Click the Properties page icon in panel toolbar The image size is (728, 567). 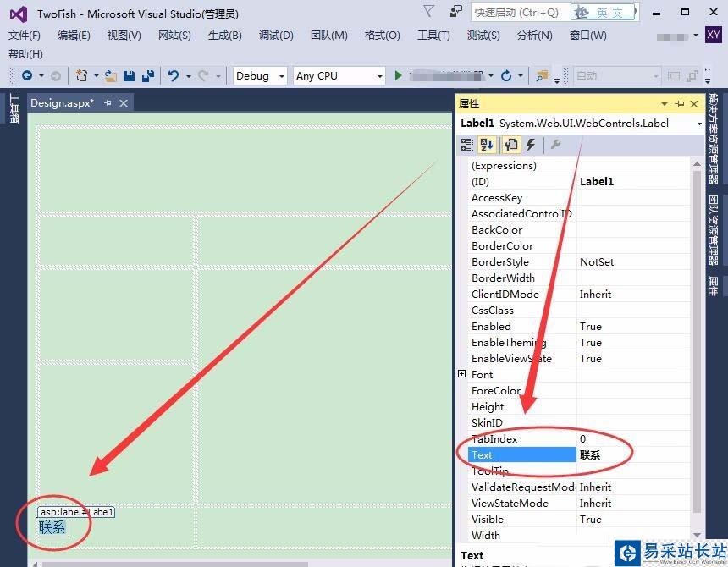510,145
